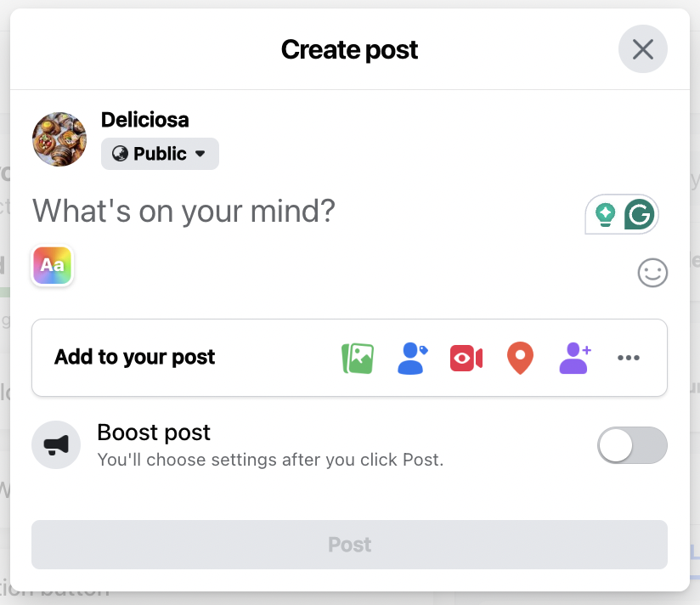This screenshot has height=605, width=700.
Task: Open more attachment options with three dots
Action: (629, 358)
